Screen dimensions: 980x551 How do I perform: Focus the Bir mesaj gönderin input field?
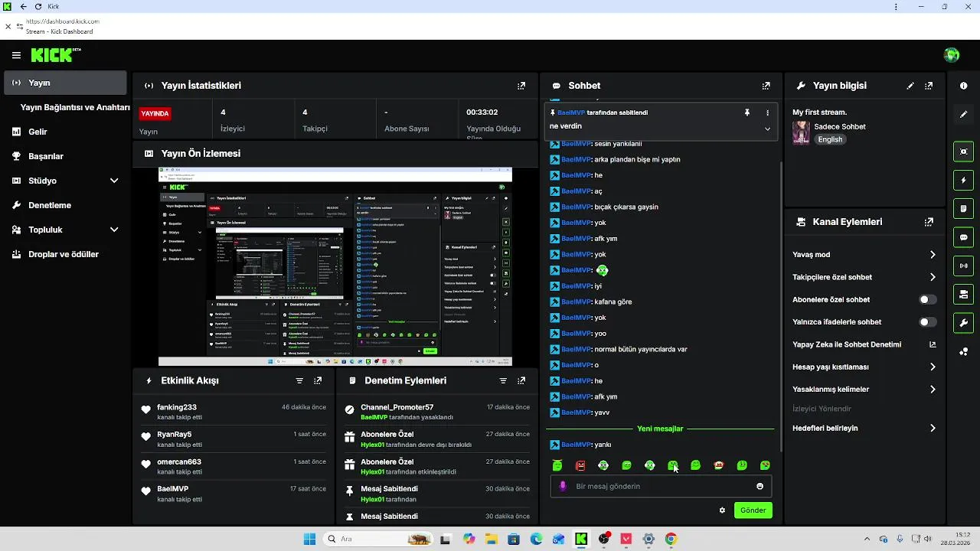click(662, 486)
